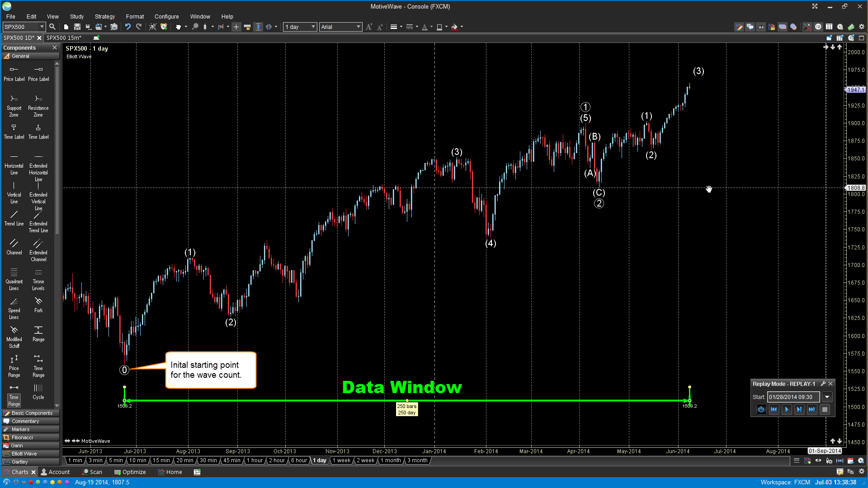Expand the Gann section

(x=31, y=446)
